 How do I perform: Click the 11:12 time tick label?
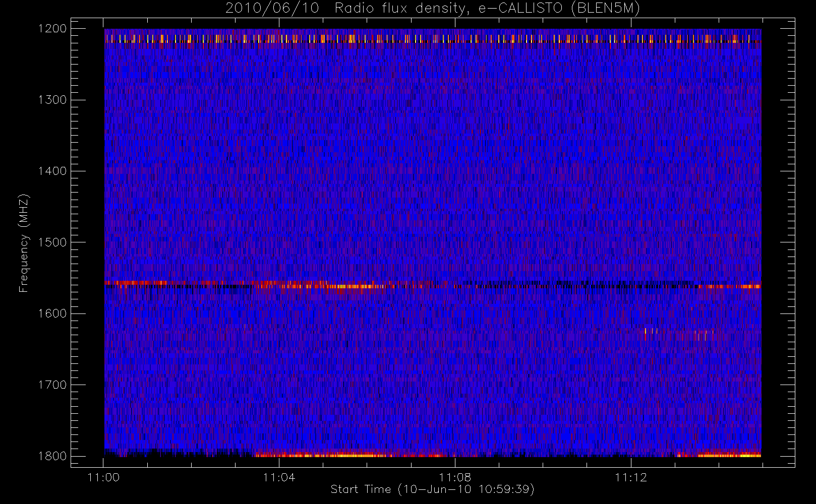click(631, 477)
